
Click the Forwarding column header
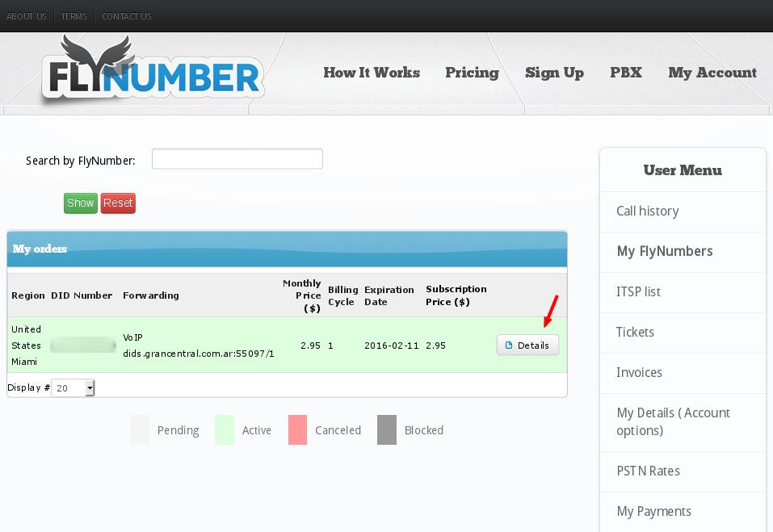pos(151,295)
